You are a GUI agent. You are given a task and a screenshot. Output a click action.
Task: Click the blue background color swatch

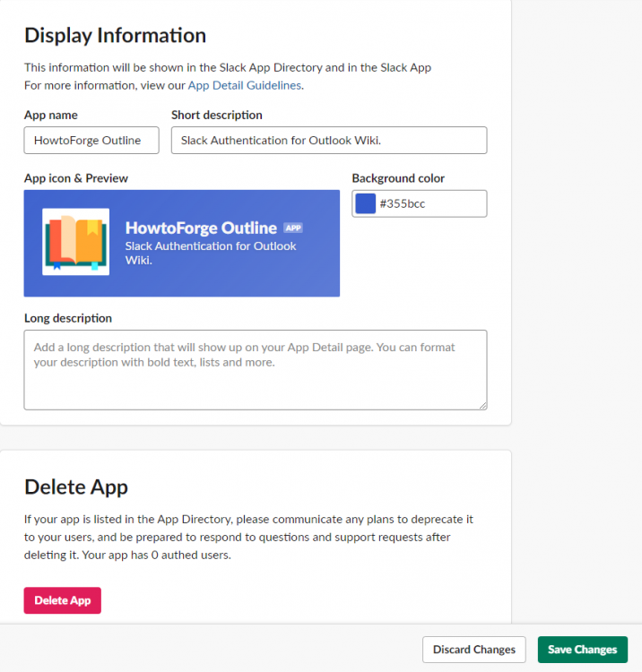point(366,203)
